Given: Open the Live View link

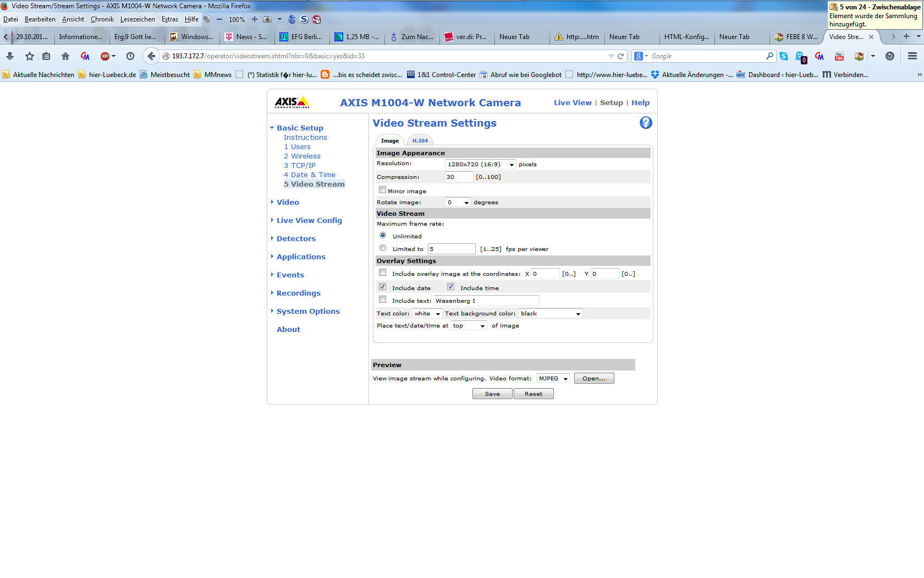Looking at the screenshot, I should [x=573, y=102].
